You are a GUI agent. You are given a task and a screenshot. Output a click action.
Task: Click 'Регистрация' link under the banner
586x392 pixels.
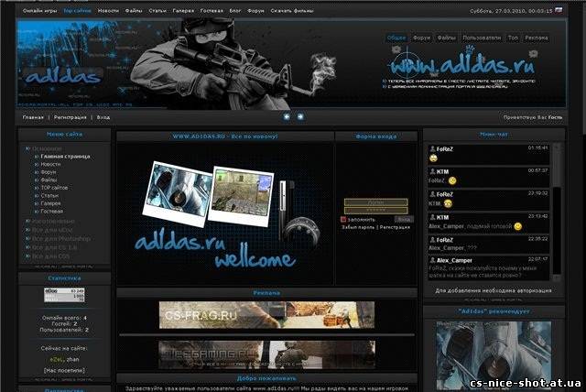click(70, 117)
